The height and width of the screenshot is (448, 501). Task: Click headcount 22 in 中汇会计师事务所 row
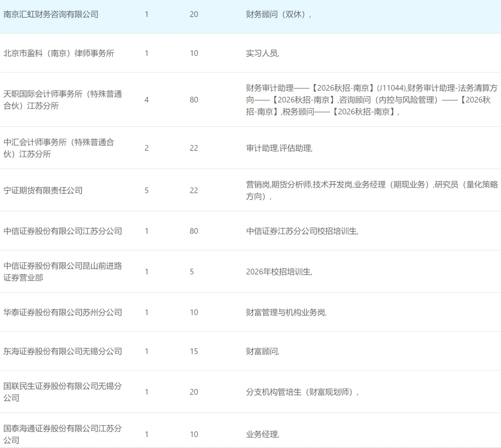point(194,148)
